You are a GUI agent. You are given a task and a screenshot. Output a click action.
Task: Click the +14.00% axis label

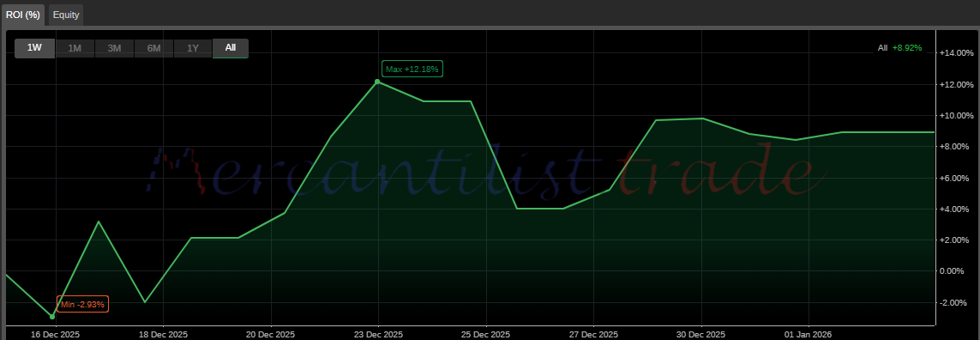(956, 53)
